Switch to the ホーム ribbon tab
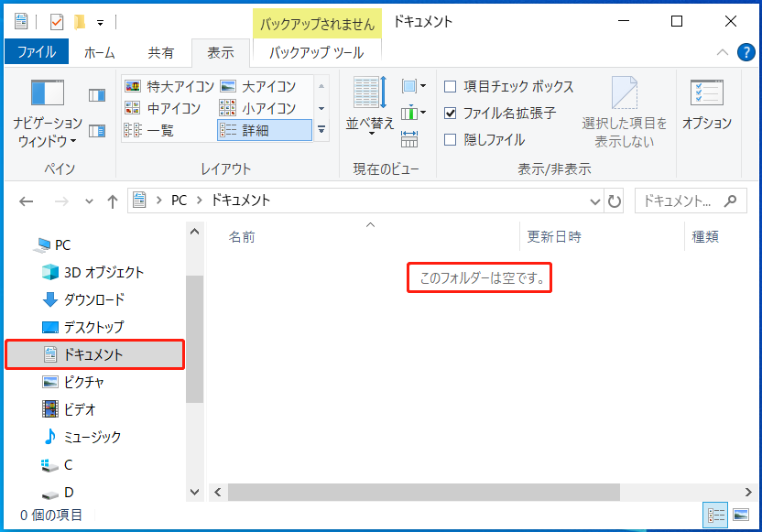The image size is (762, 532). [x=99, y=52]
